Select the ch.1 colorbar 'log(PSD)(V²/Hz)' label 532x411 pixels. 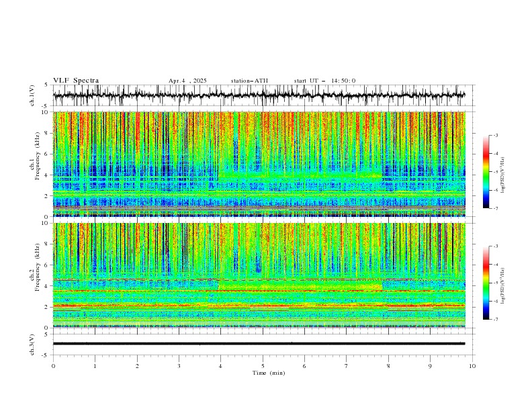(x=503, y=175)
